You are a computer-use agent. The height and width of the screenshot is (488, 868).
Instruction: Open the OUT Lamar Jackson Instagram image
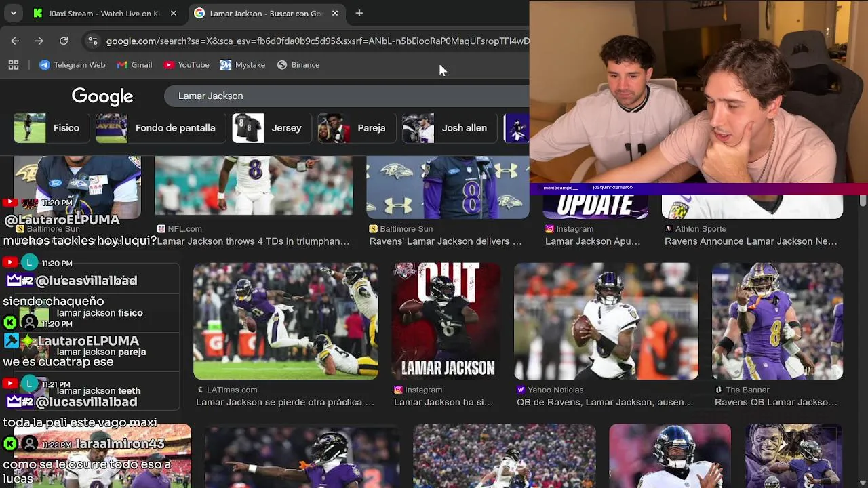[446, 321]
